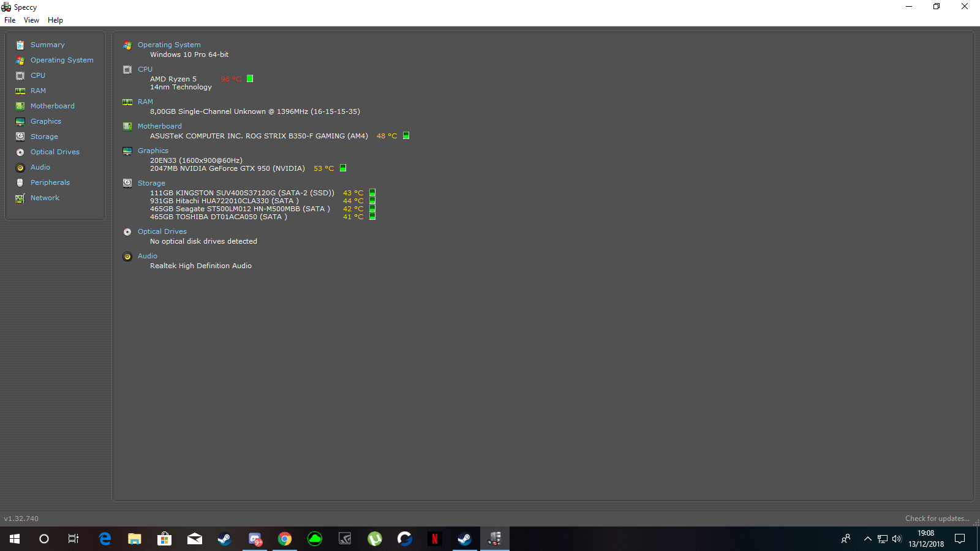Click the Kingston SSD temperature indicator
This screenshot has height=551, width=980.
coord(372,192)
